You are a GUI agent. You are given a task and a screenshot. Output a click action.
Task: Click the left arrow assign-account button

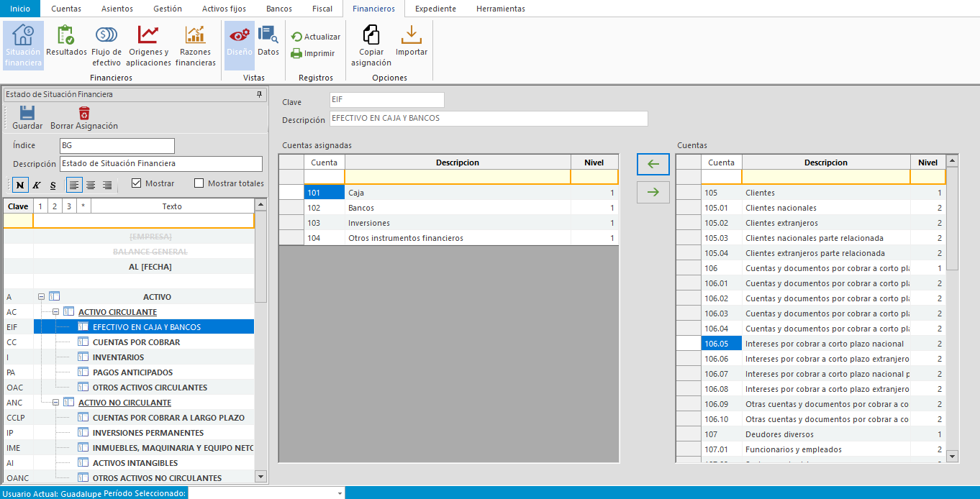pyautogui.click(x=653, y=164)
